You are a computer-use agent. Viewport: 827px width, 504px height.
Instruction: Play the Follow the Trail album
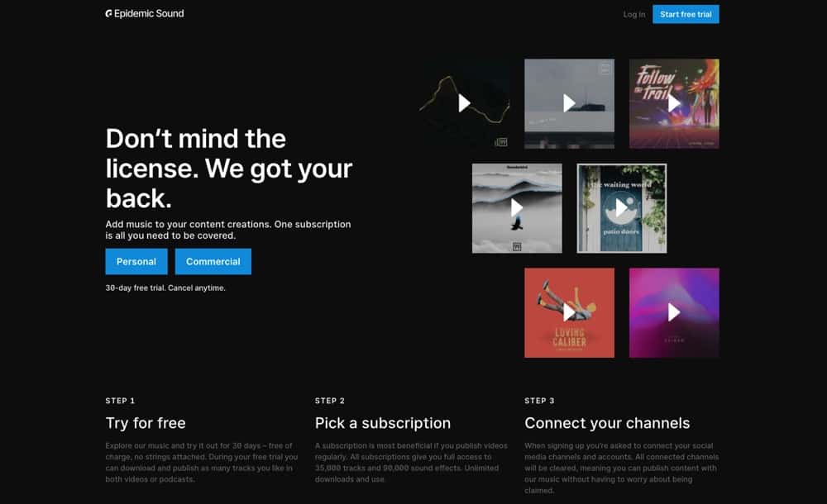pyautogui.click(x=674, y=103)
